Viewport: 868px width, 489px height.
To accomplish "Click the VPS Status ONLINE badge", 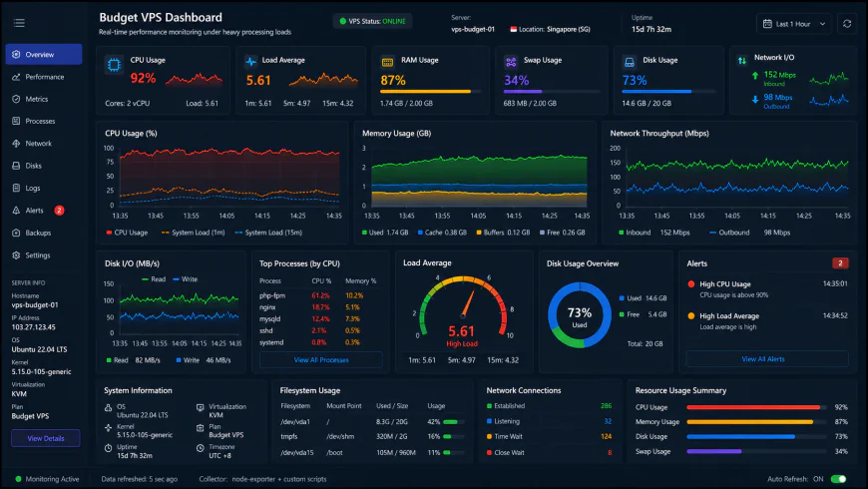I will (x=372, y=21).
